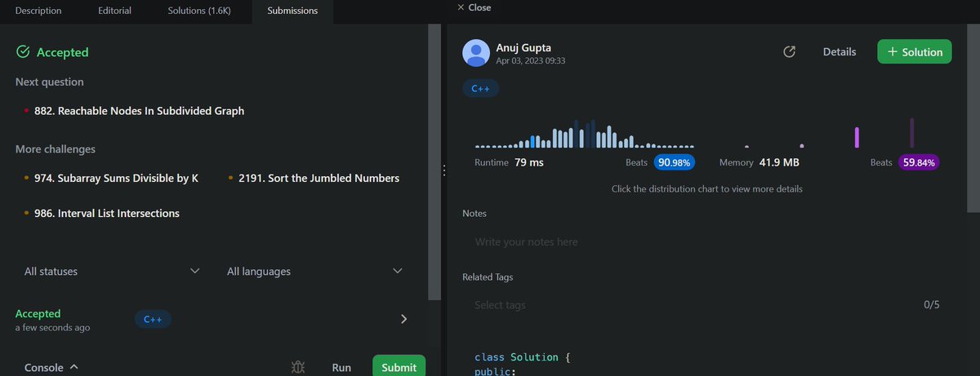
Task: Click the Details button
Action: (x=840, y=51)
